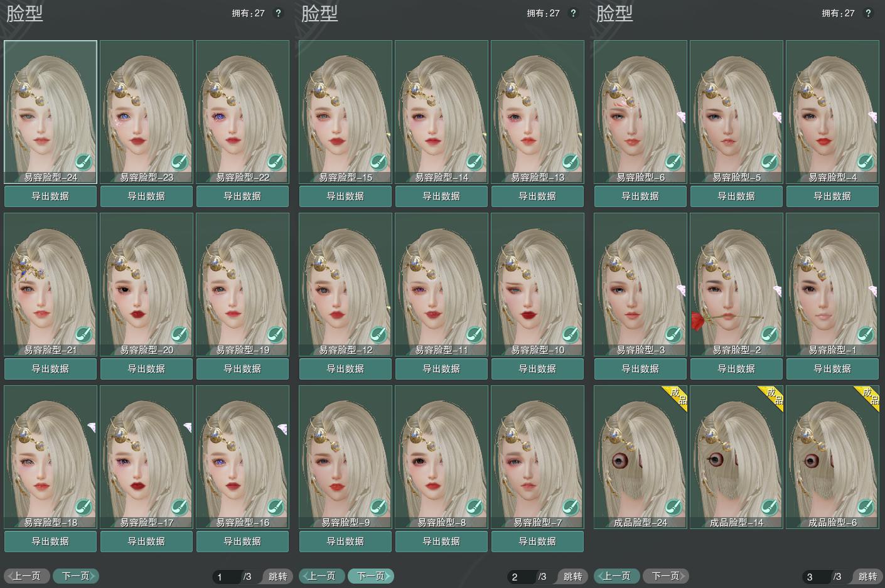Click brush edit icon on 易容脸型-6
The width and height of the screenshot is (885, 588).
[673, 163]
